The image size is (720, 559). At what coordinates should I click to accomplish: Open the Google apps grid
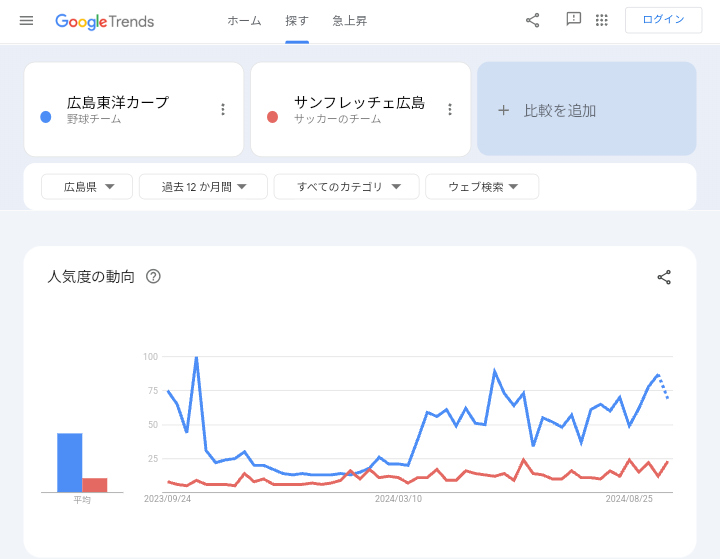602,20
